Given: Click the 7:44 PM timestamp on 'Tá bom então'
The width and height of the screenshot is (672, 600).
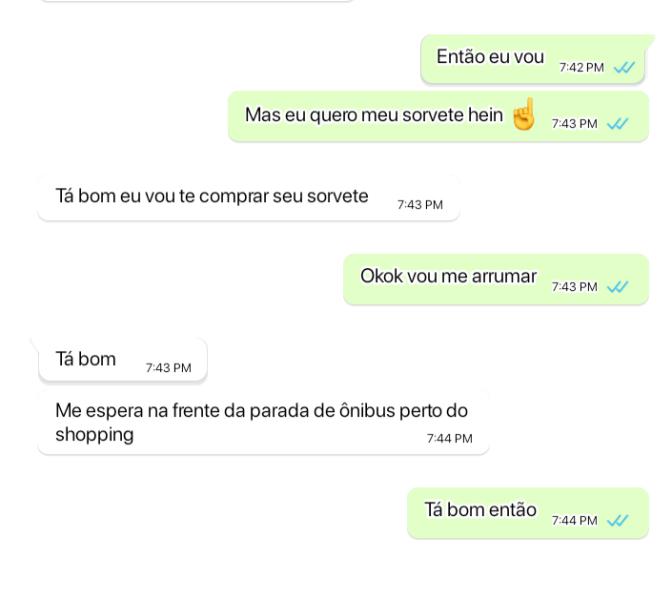Looking at the screenshot, I should point(574,521).
